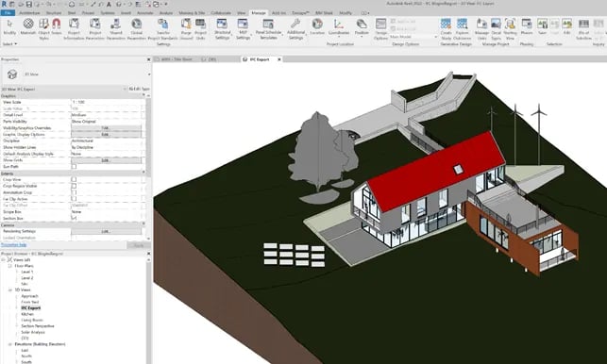Open the Phases tool in ribbon
This screenshot has height=364, width=607.
pyautogui.click(x=527, y=26)
